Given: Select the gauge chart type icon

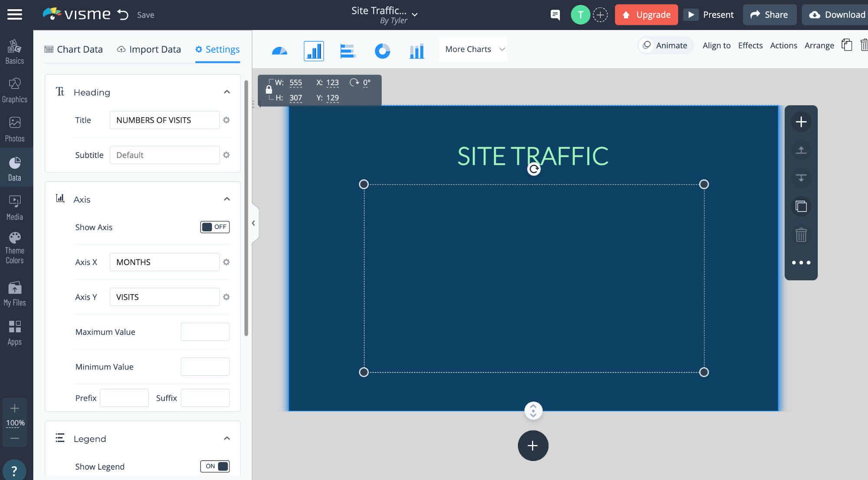Looking at the screenshot, I should (279, 51).
